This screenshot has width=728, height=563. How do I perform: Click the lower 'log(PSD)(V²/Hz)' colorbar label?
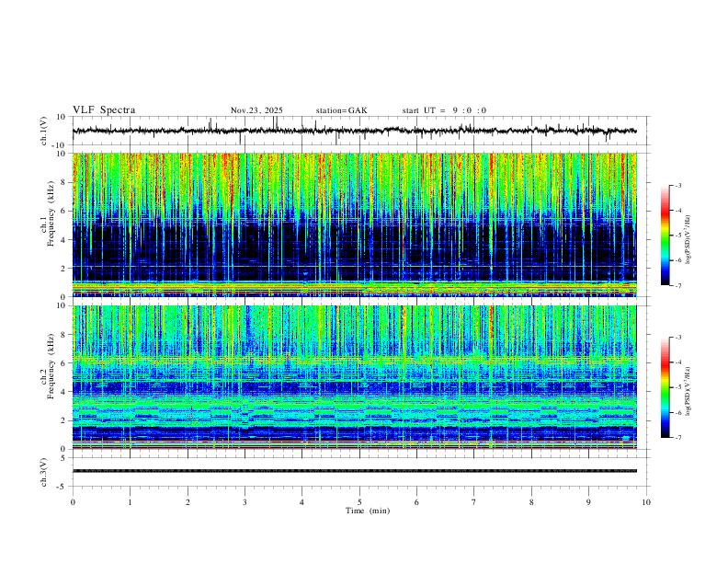(x=688, y=392)
